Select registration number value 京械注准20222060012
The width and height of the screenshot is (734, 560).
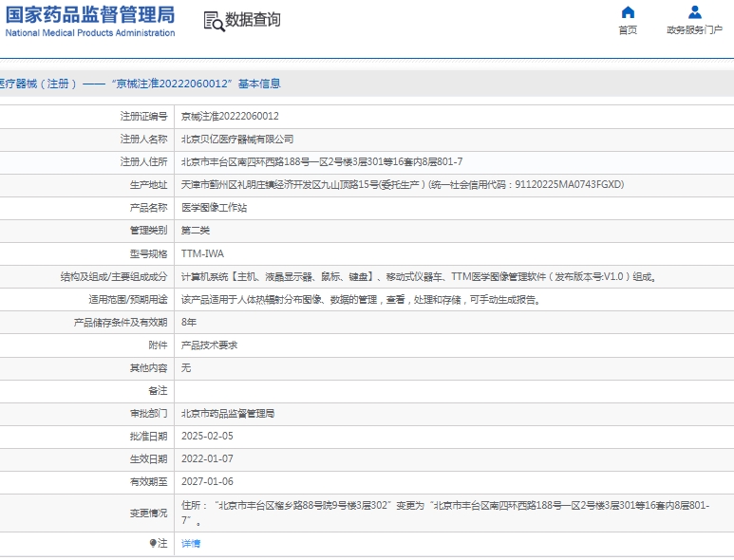tap(230, 116)
